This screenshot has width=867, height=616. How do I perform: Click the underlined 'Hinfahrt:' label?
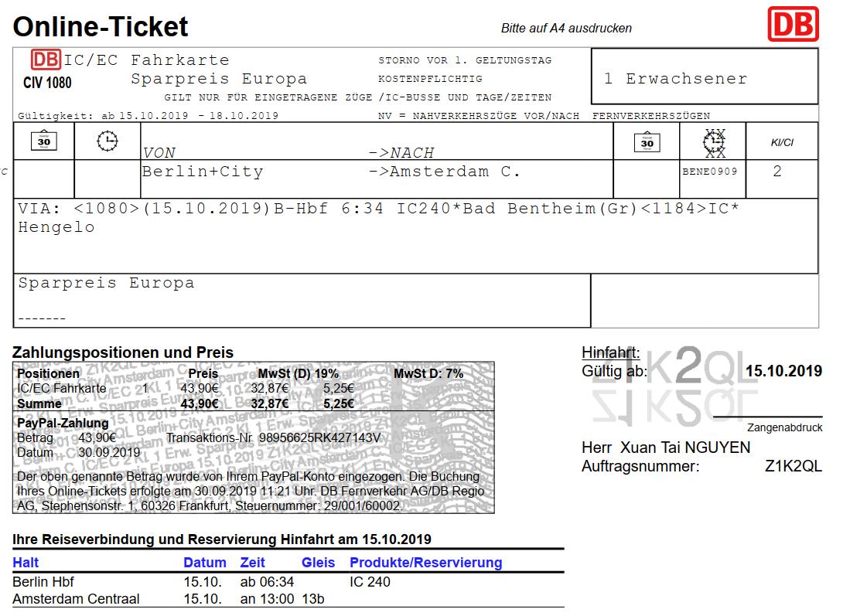pyautogui.click(x=610, y=352)
